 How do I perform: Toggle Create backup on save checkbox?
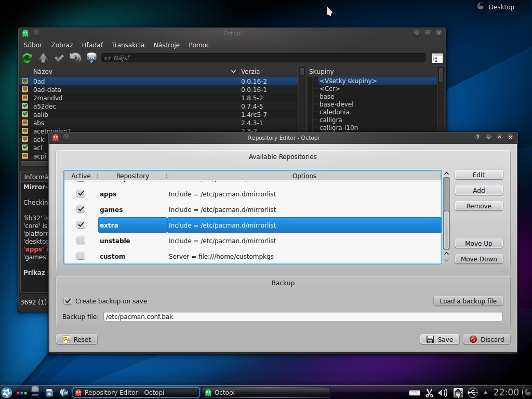[68, 301]
